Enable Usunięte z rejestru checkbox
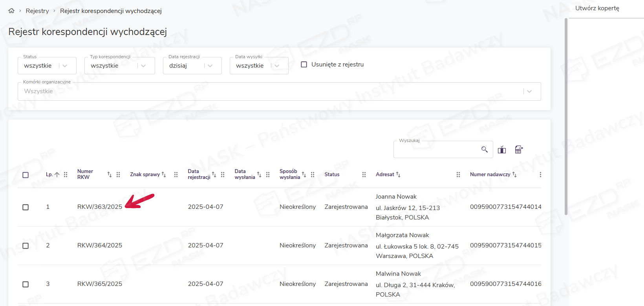Image resolution: width=644 pixels, height=306 pixels. [304, 65]
